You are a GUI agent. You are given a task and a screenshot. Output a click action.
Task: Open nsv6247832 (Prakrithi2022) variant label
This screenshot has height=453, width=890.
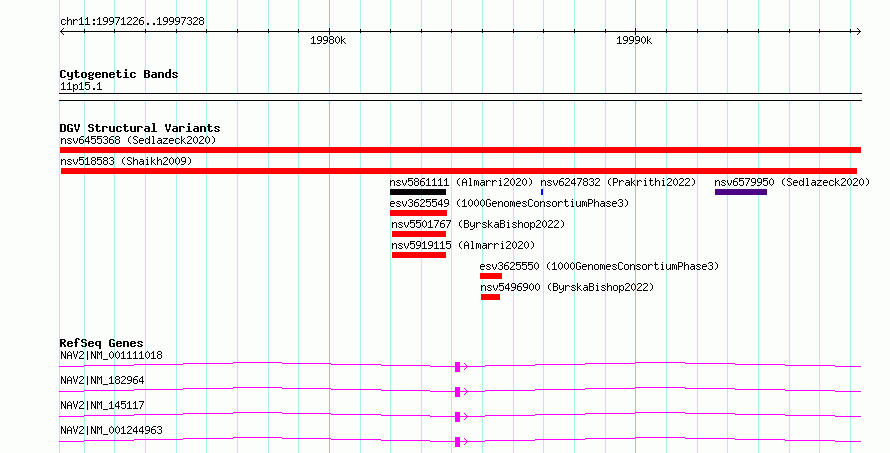pyautogui.click(x=618, y=182)
